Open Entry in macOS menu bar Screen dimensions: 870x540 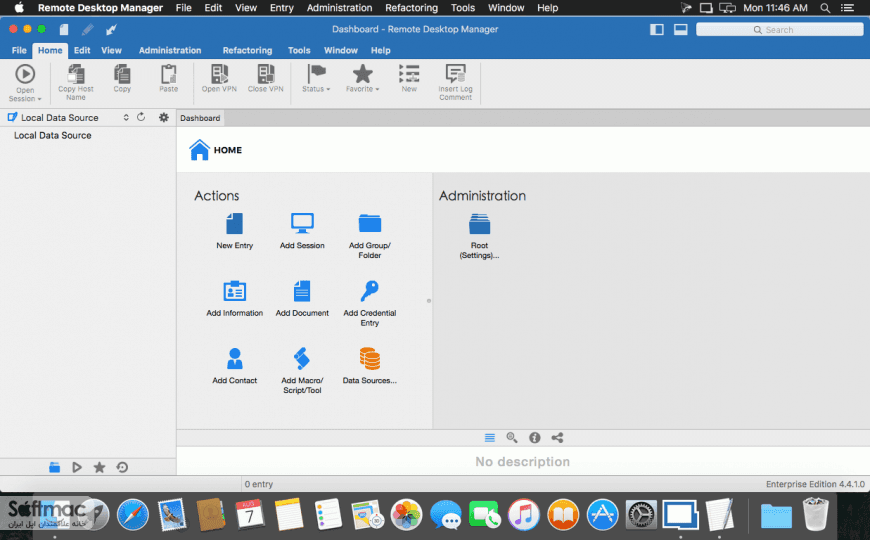pos(281,8)
